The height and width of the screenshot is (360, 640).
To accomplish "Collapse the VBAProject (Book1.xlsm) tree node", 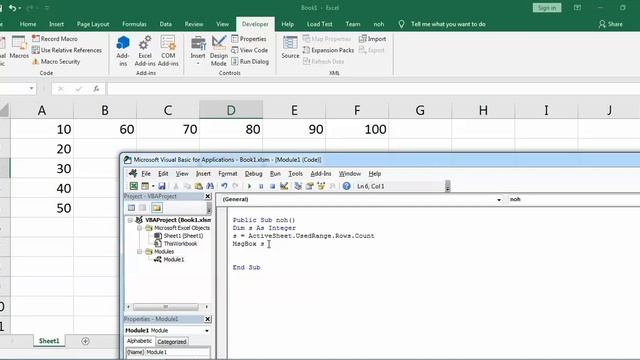I will coord(130,220).
